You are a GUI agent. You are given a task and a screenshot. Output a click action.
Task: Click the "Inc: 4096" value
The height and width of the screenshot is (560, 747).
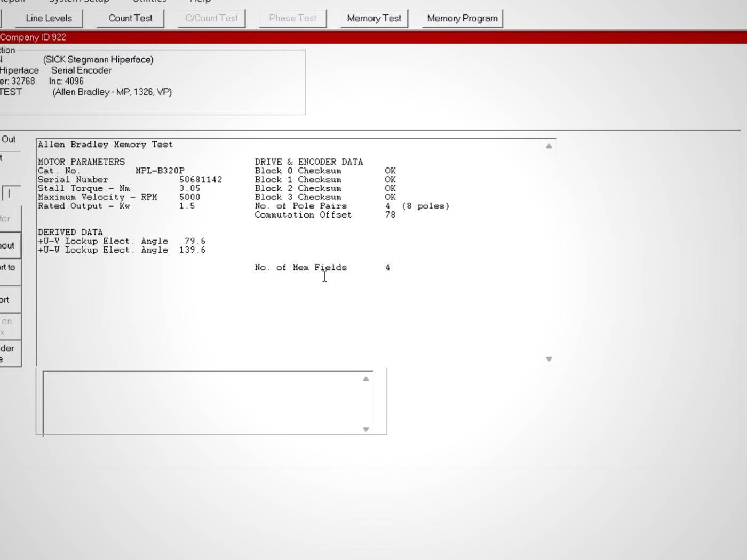click(66, 81)
